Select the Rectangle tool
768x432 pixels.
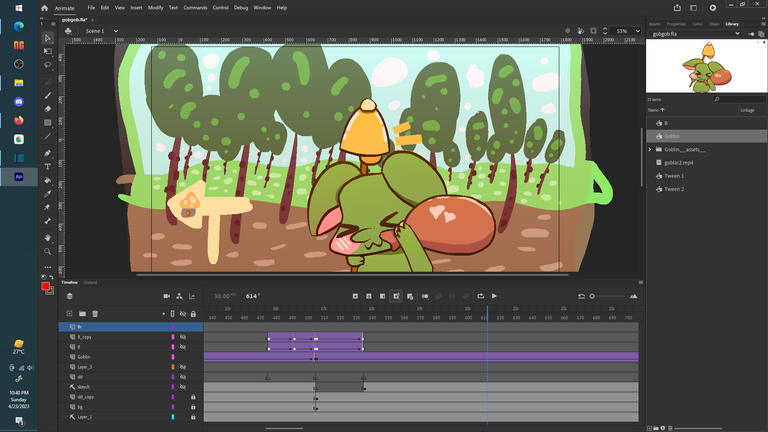(48, 122)
